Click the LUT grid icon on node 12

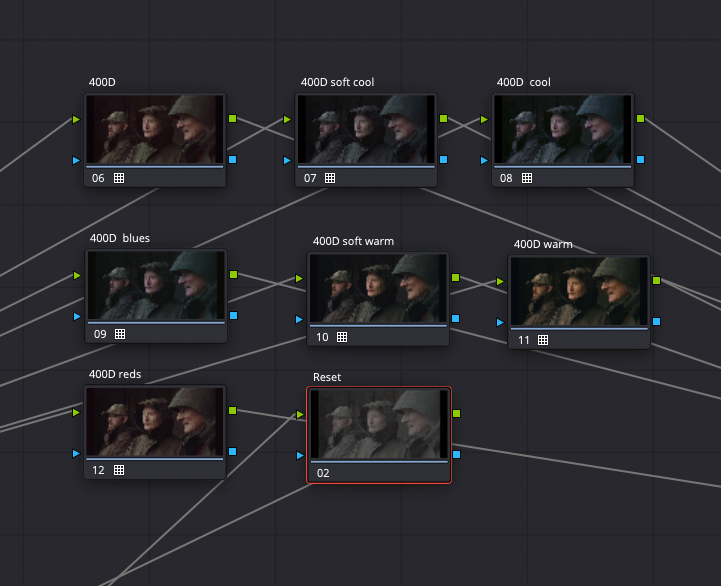point(119,470)
